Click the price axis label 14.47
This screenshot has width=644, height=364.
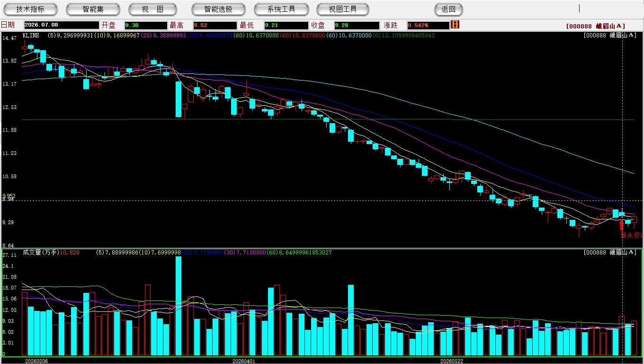[x=9, y=38]
